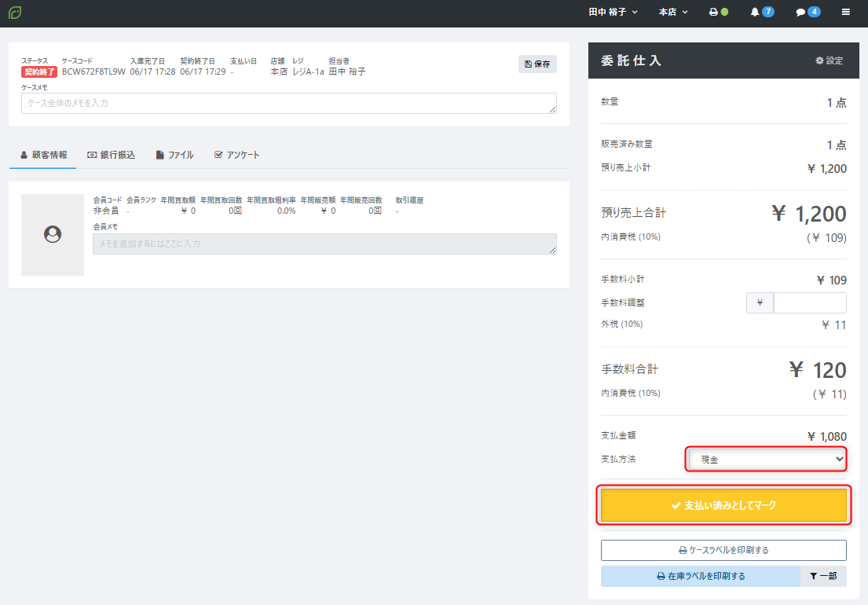Click ケースラベルを印刷する button
Viewport: 868px width, 605px height.
coord(723,550)
